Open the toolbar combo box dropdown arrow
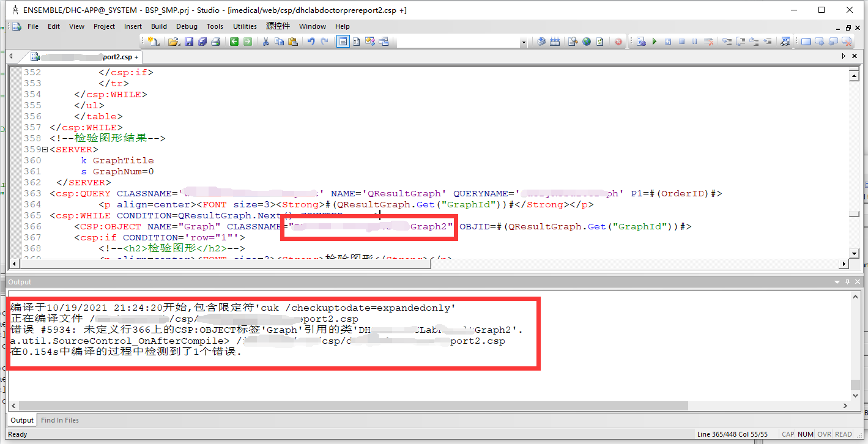Image resolution: width=868 pixels, height=444 pixels. (x=524, y=42)
